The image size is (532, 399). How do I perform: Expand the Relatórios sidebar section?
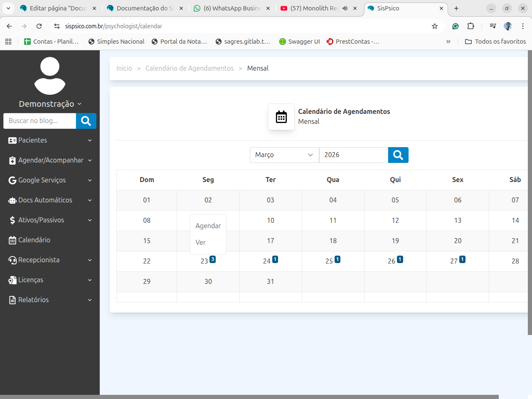point(50,300)
